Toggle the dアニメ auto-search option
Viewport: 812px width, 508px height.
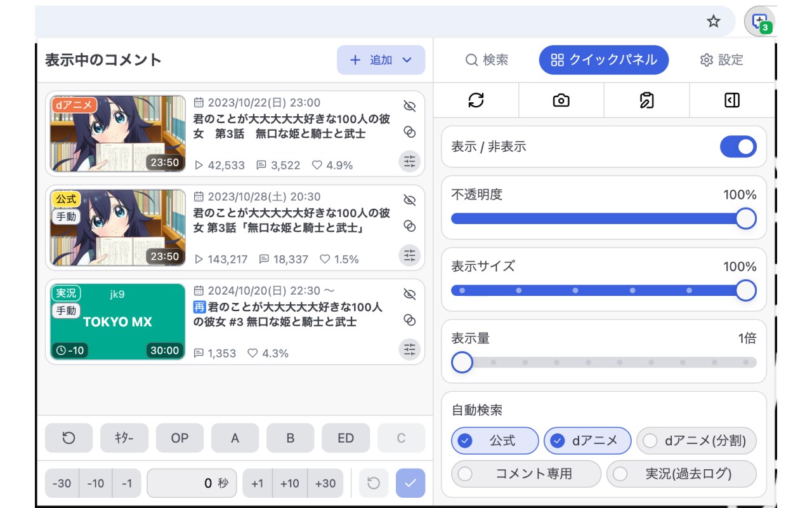587,441
